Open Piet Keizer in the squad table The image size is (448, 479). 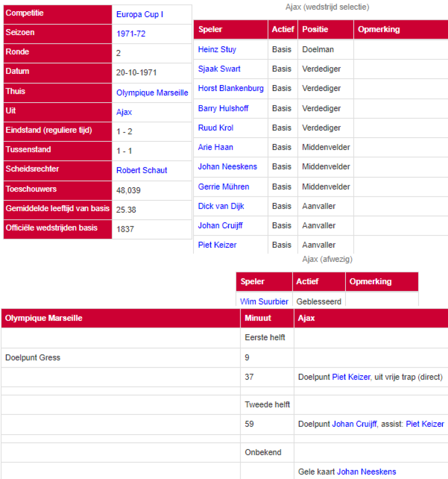point(217,245)
